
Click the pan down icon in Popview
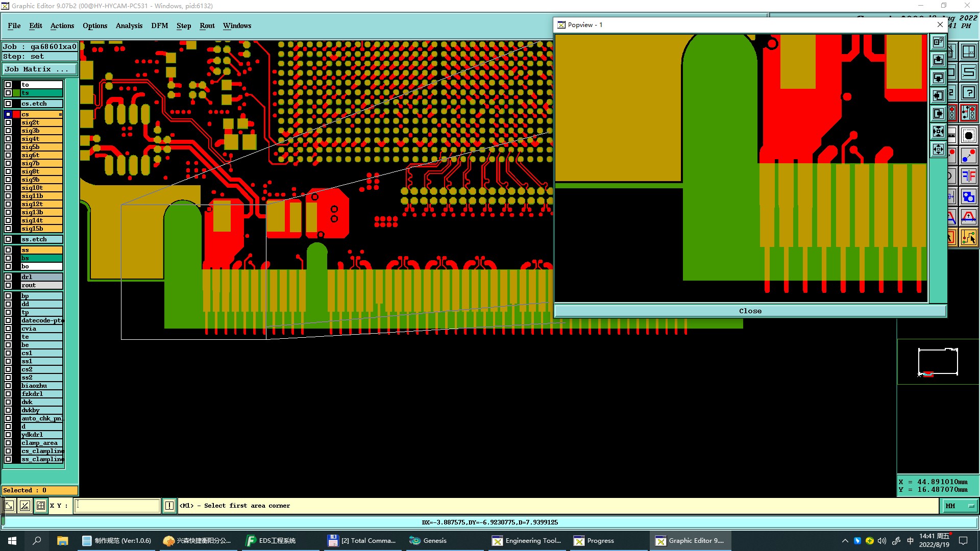938,78
